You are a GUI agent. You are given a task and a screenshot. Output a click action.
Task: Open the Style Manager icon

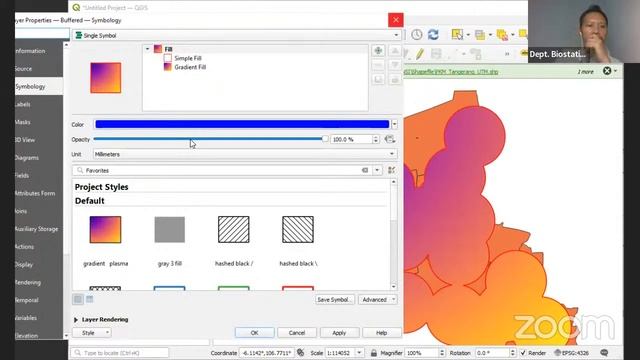click(391, 170)
